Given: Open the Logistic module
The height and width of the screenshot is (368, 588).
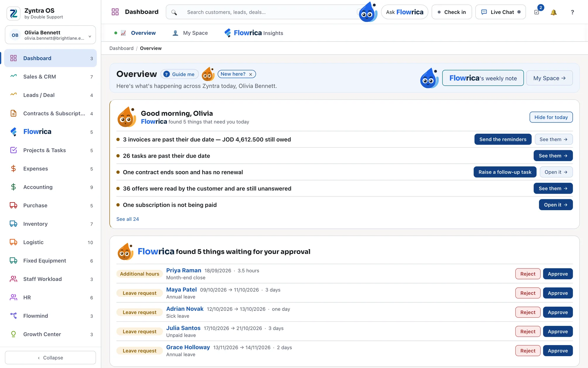Looking at the screenshot, I should 51,242.
